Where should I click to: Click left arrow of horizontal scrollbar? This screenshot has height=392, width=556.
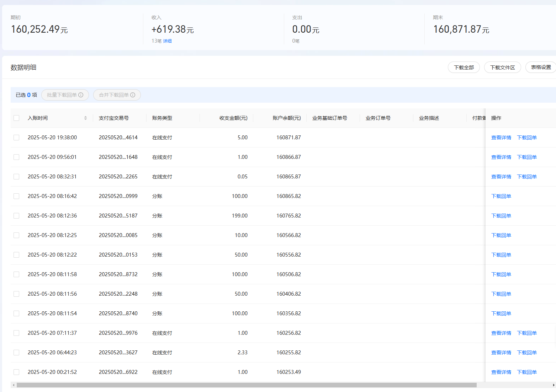click(x=14, y=385)
